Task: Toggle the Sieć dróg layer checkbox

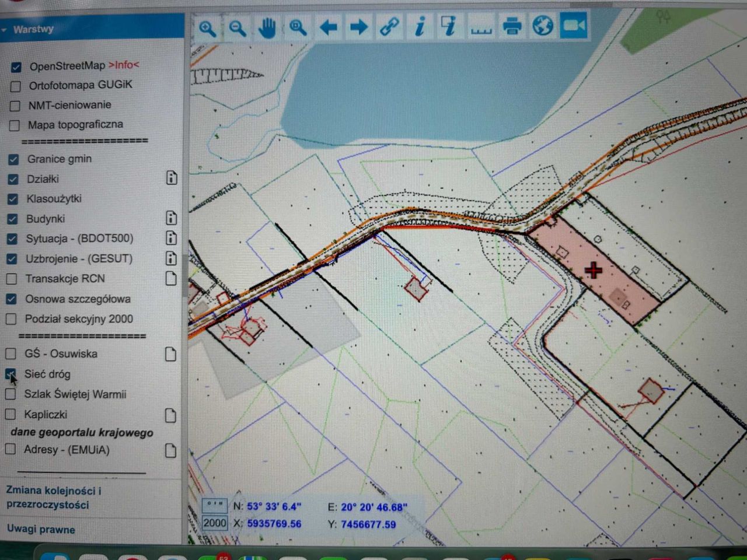Action: click(x=11, y=374)
